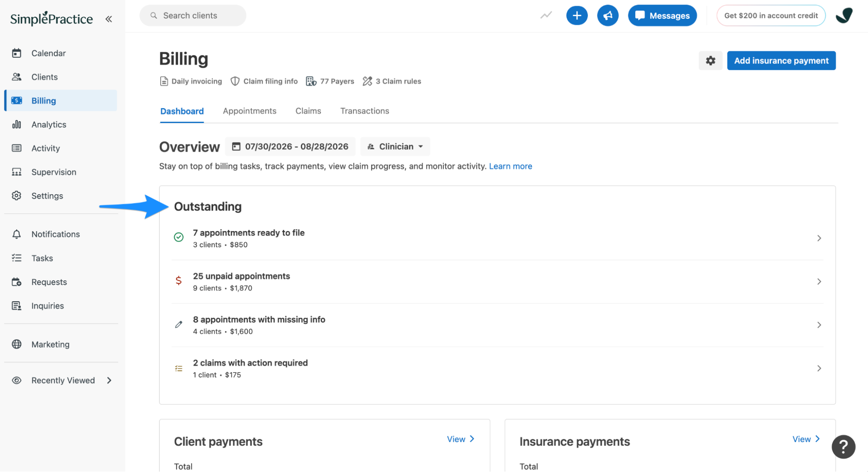This screenshot has height=472, width=868.
Task: Expand the 2 claims action required chevron
Action: pos(819,369)
